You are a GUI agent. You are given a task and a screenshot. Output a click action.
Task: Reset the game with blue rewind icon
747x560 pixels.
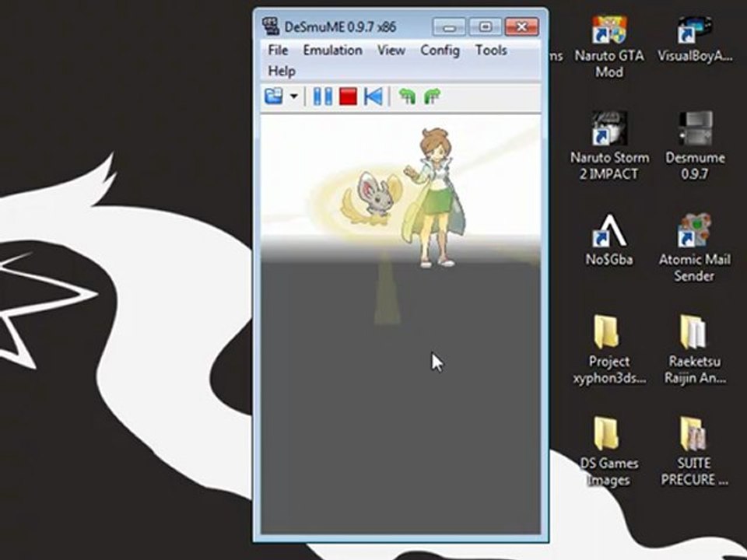tap(373, 96)
